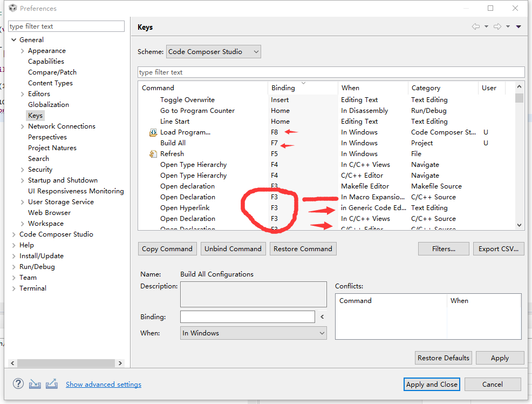Sort by the When column header

pos(373,88)
